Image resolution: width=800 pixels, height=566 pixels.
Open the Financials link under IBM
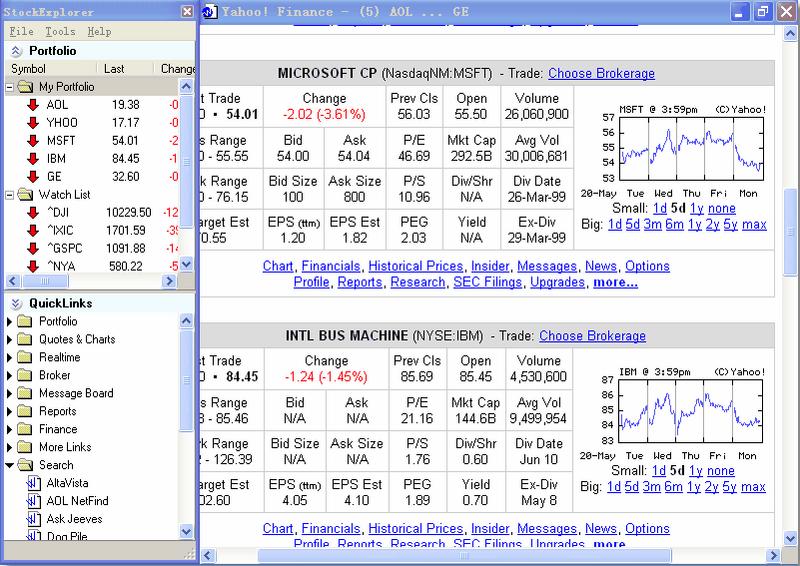[x=331, y=529]
